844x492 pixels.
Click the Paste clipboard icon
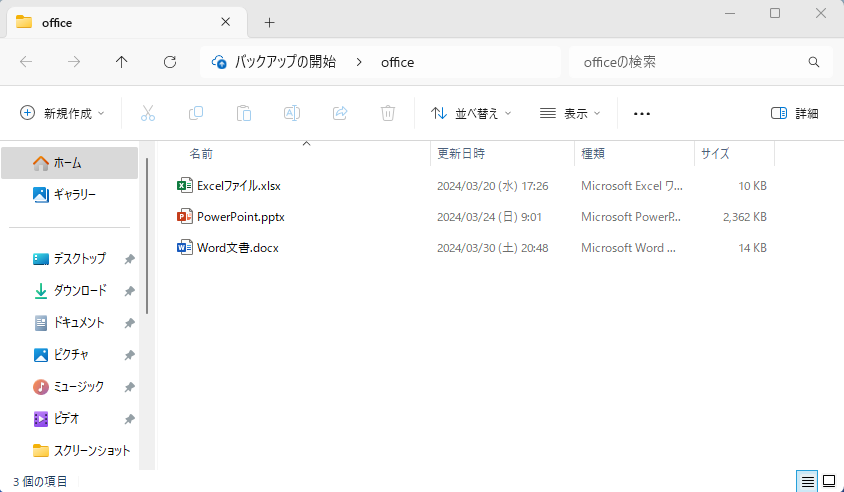pyautogui.click(x=244, y=113)
